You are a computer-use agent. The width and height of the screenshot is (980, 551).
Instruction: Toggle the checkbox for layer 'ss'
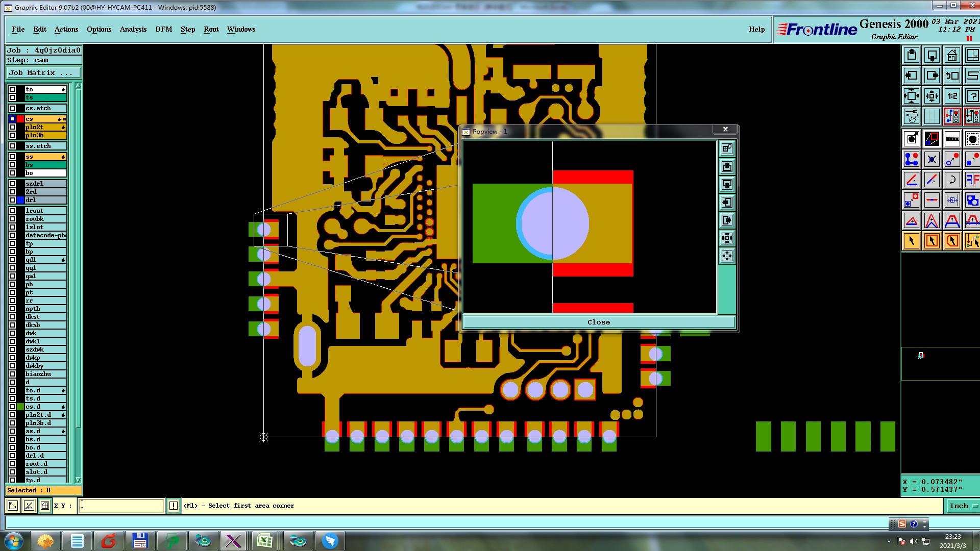click(x=12, y=157)
